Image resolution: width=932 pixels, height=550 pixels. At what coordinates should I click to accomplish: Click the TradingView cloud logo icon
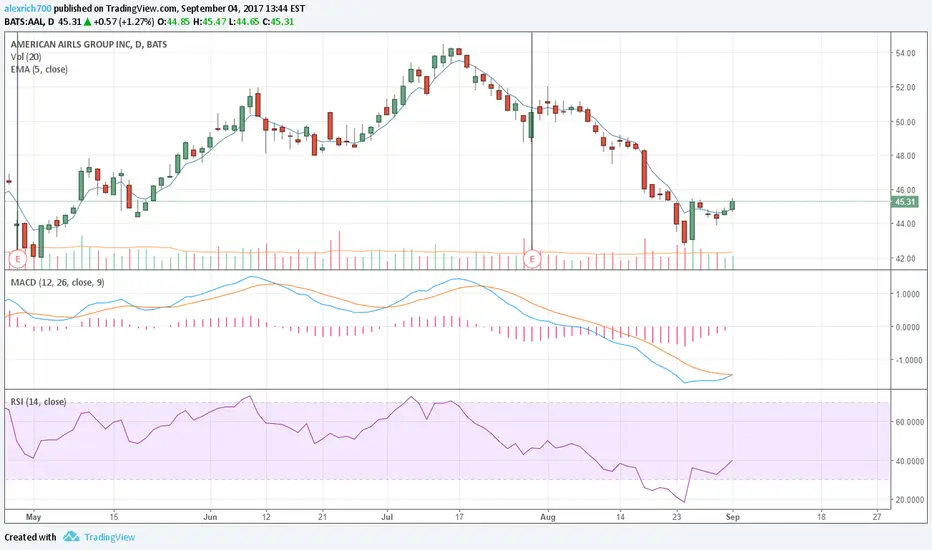[71, 536]
